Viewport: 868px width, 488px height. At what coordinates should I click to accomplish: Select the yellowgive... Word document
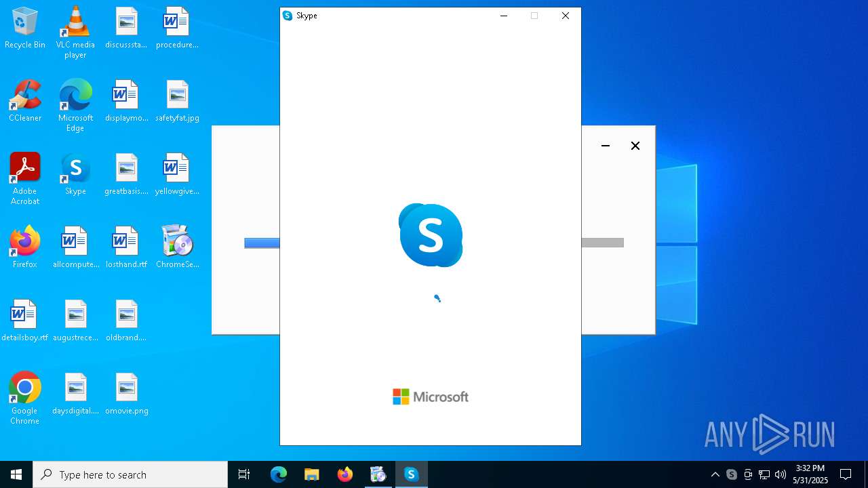coord(177,175)
